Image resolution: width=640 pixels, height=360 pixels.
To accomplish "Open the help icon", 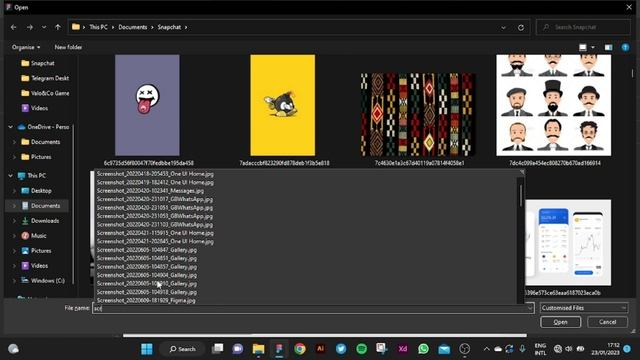I will click(x=625, y=47).
